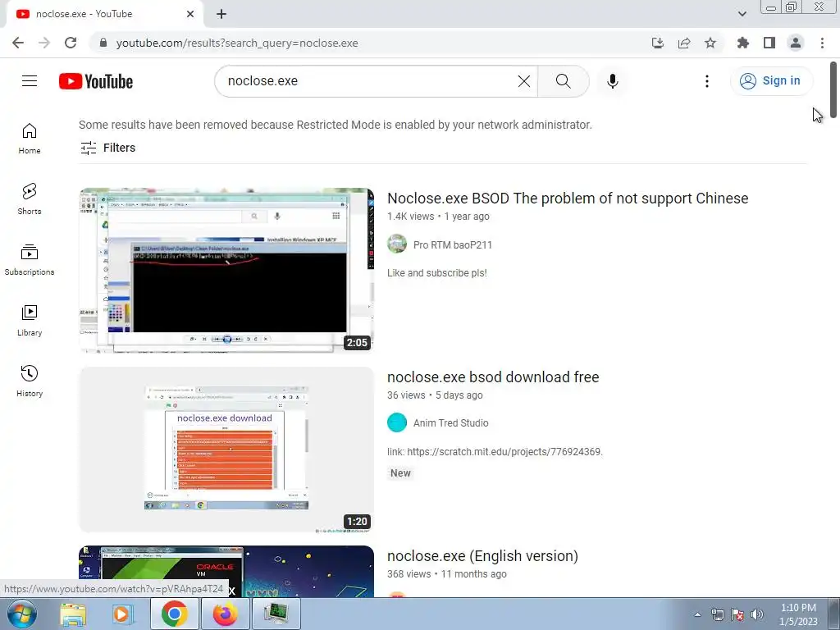Screen dimensions: 840x630
Task: Visit Pro RTM baoP211 channel name
Action: click(453, 244)
